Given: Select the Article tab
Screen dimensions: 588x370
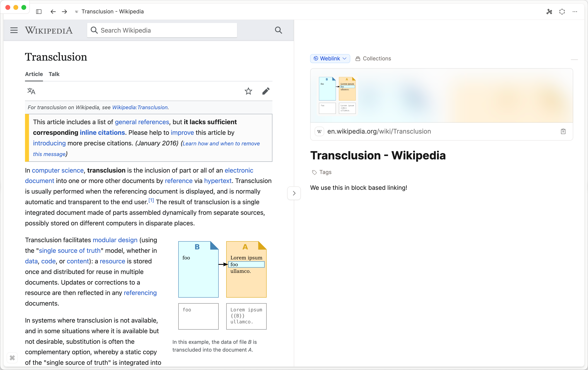Looking at the screenshot, I should 34,74.
